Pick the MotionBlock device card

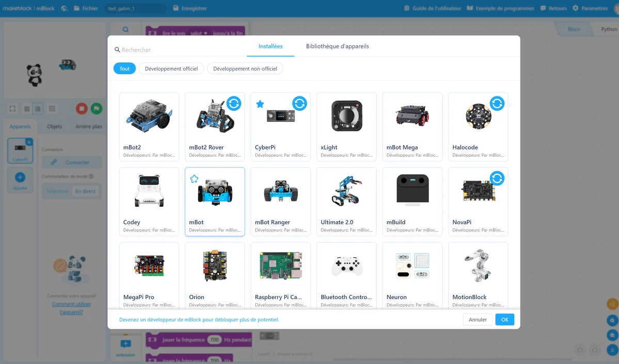tap(478, 275)
